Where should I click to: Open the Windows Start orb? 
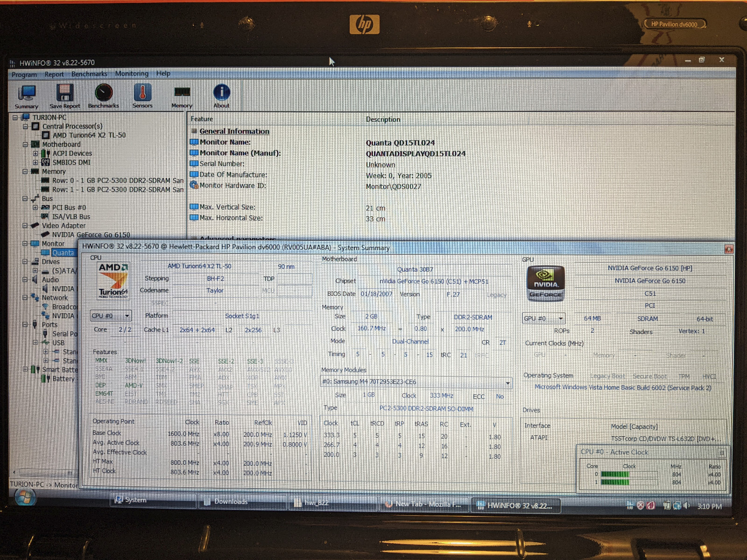point(25,498)
